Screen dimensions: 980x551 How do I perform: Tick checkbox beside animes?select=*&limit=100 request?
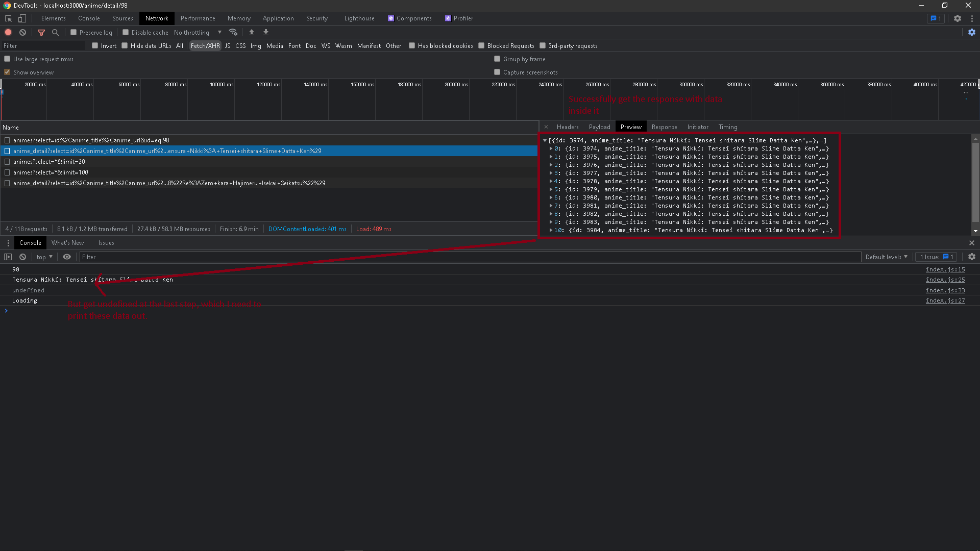coord(7,172)
